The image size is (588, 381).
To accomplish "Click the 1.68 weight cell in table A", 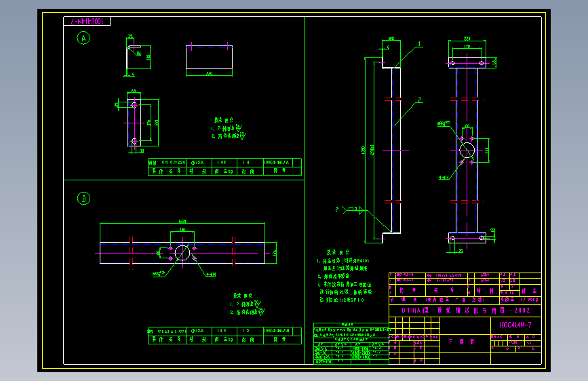I will pyautogui.click(x=224, y=163).
